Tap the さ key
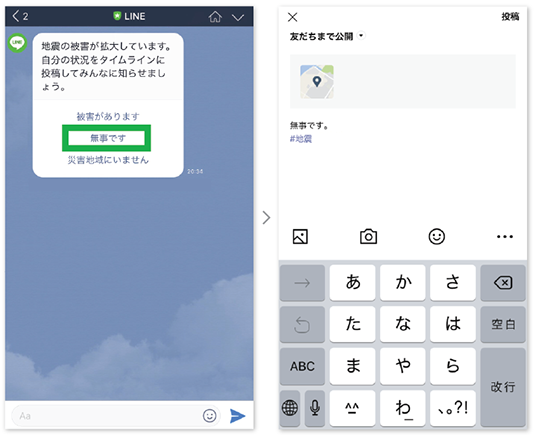The height and width of the screenshot is (435, 536). (453, 283)
